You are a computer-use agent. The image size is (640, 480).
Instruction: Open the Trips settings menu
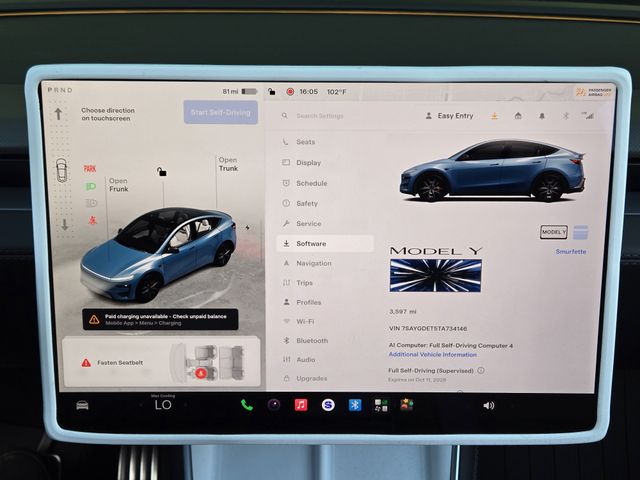click(x=325, y=283)
